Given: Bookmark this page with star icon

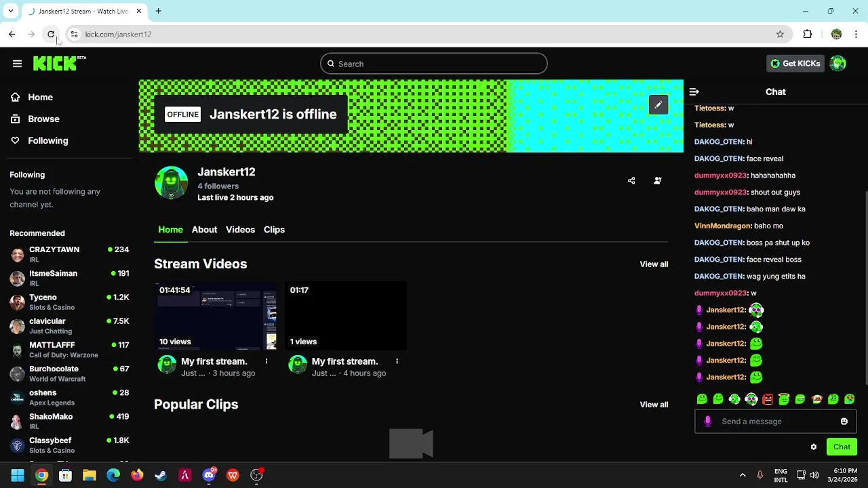Looking at the screenshot, I should (x=780, y=34).
